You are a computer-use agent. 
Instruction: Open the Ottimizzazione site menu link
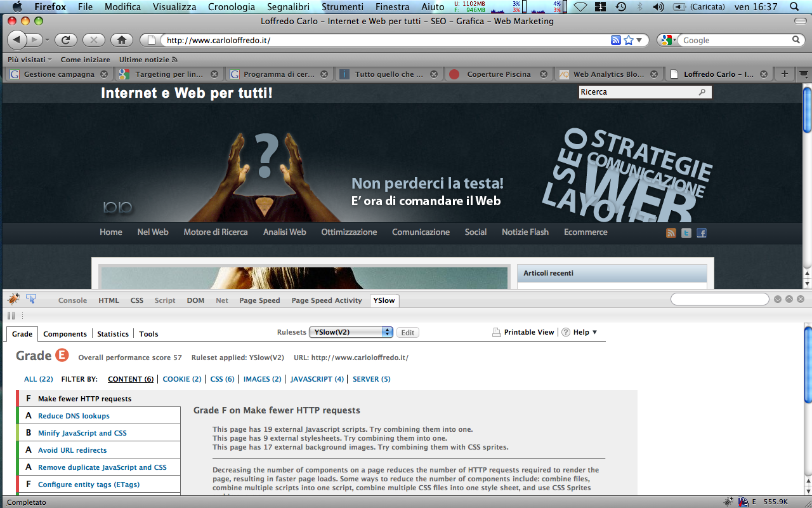pos(349,232)
